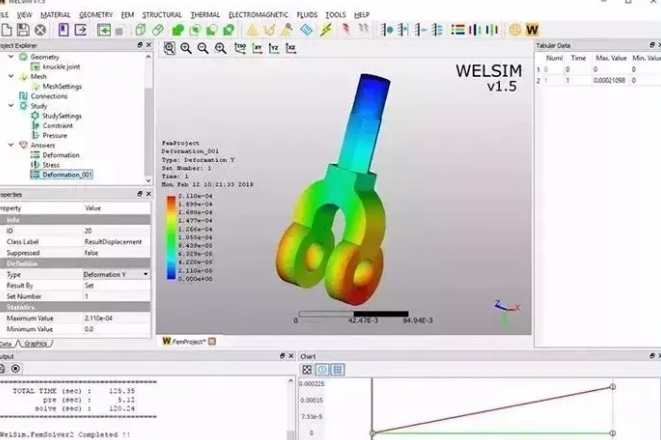
Task: Open the Type dropdown showing Deformation Y
Action: [x=145, y=274]
